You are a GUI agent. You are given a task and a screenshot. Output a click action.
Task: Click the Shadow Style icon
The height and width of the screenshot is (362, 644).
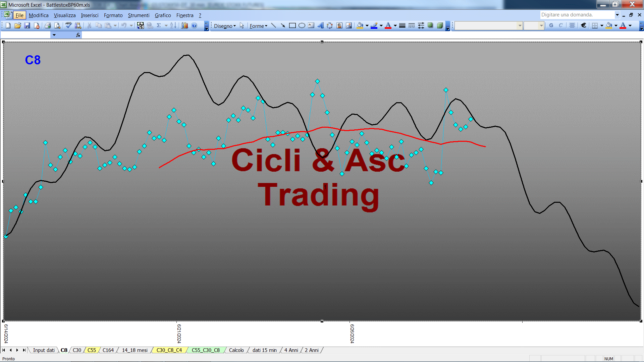coord(430,25)
